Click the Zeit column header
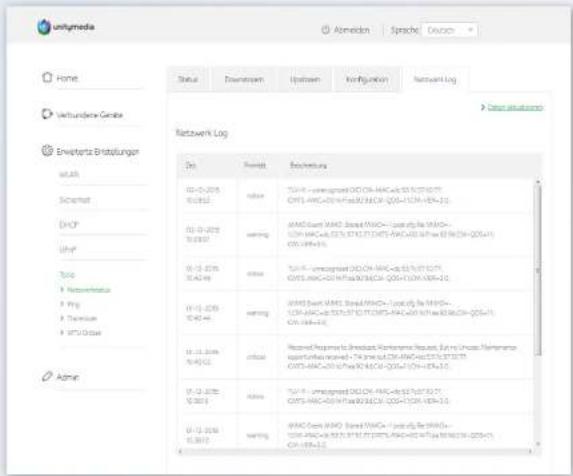Image resolution: width=573 pixels, height=476 pixels. (191, 165)
